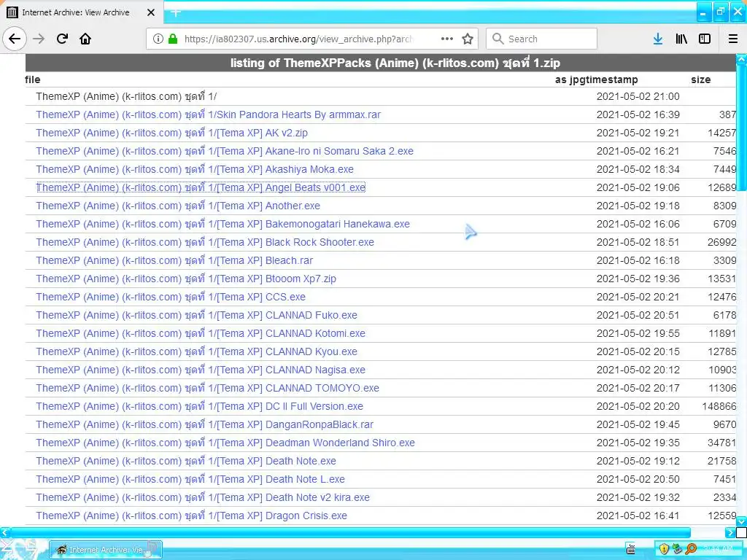Open the CLANNAD Nagisa.exe link

tap(201, 370)
